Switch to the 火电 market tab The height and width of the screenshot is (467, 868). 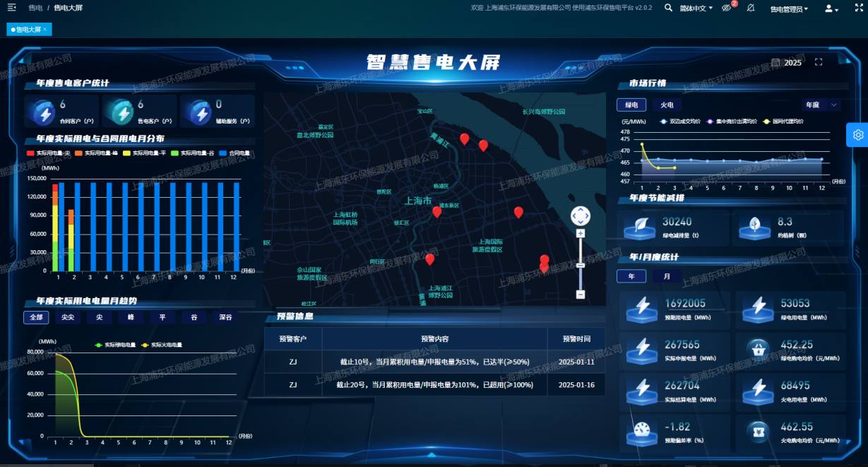[x=667, y=105]
